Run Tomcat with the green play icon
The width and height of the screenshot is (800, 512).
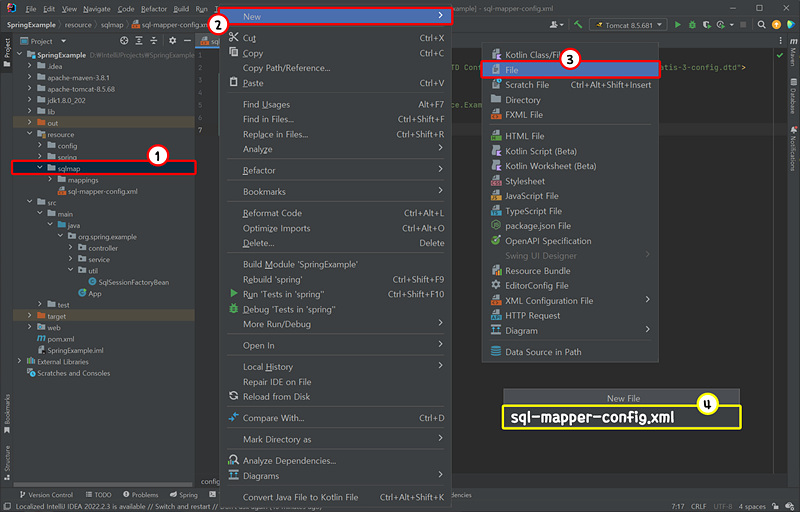[678, 24]
